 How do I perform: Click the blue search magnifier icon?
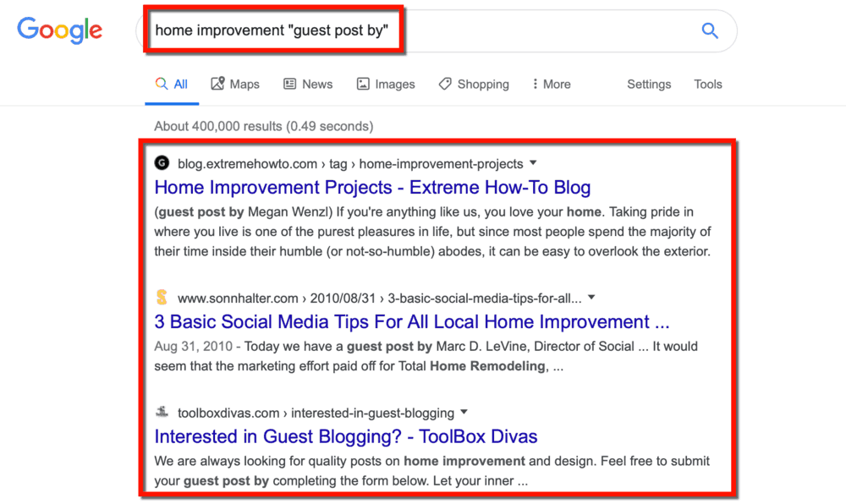click(710, 30)
